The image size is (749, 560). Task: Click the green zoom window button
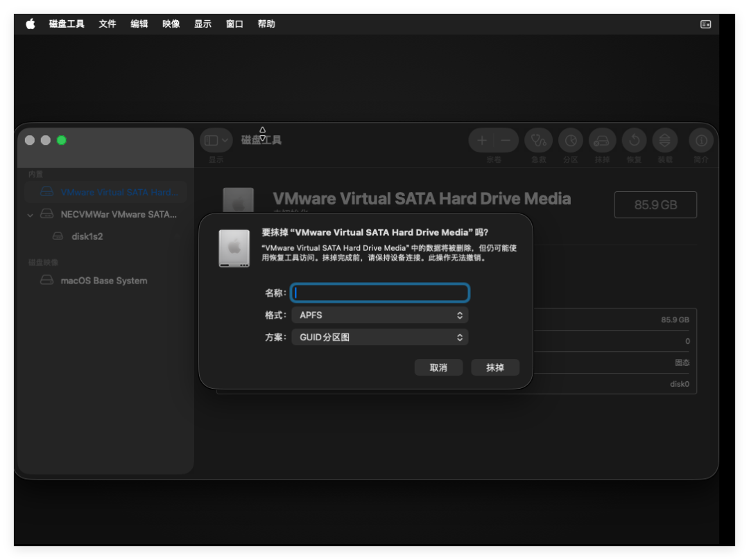[62, 141]
